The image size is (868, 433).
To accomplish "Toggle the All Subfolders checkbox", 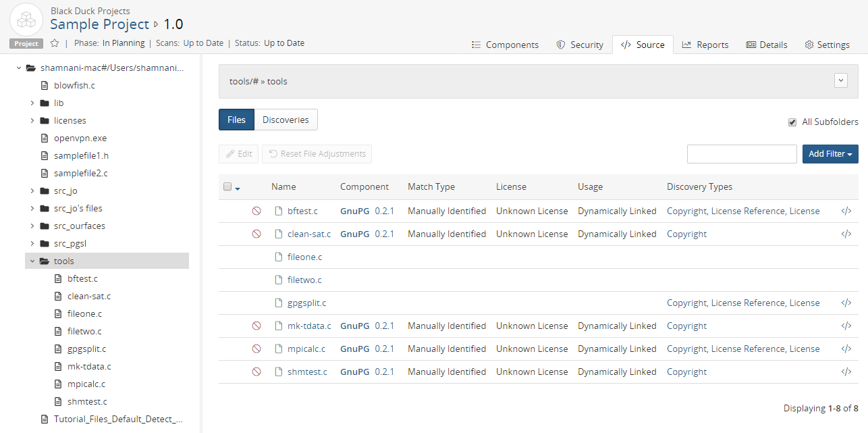I will coord(792,122).
